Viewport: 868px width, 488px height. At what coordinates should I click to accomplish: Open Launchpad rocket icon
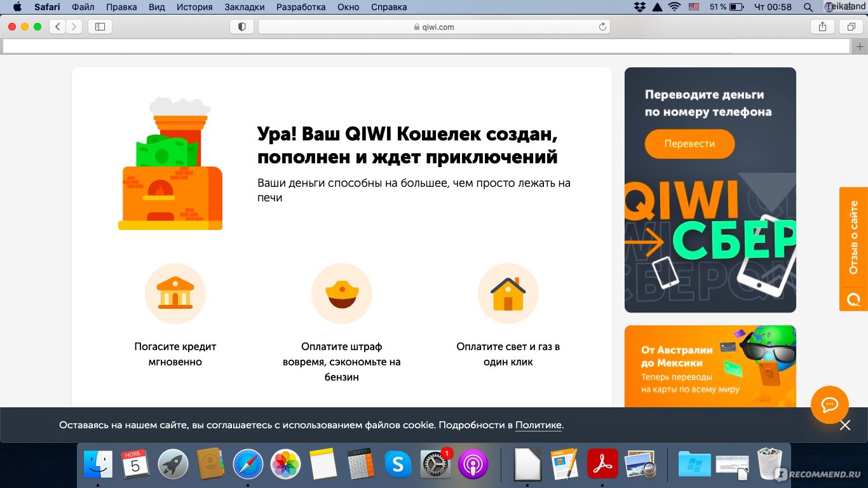pyautogui.click(x=173, y=464)
